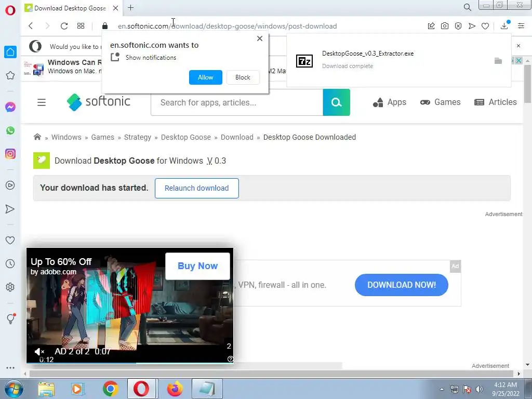Open sidebar three-dot setup menu
The image size is (532, 399).
pyautogui.click(x=10, y=368)
